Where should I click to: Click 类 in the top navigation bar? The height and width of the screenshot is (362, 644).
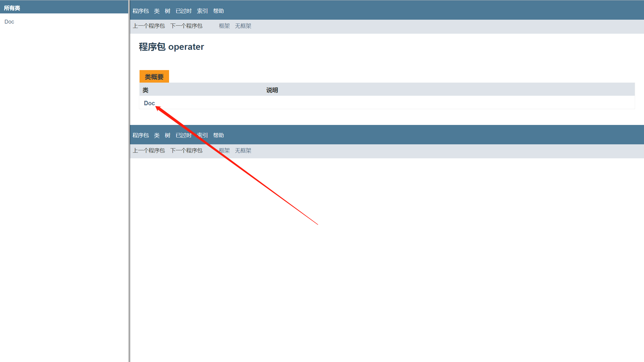pyautogui.click(x=157, y=11)
